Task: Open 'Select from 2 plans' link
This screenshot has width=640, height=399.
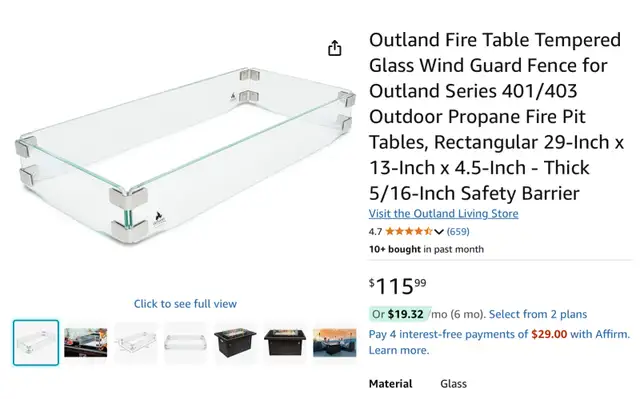Action: pos(538,314)
